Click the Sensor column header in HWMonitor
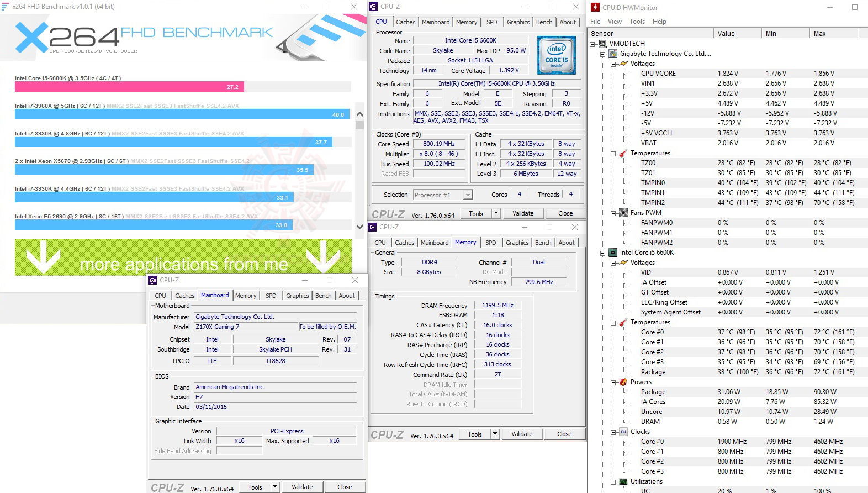 [x=650, y=33]
